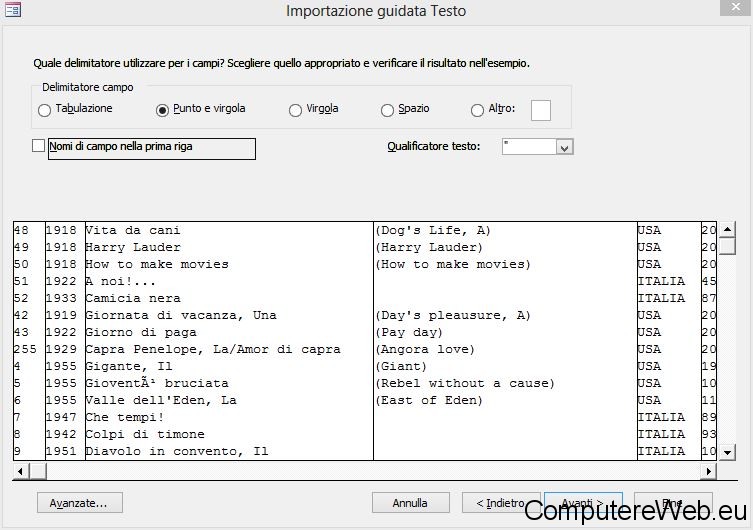Screen dimensions: 753x530
Task: Click the cell 'How to make movies' title
Action: point(157,264)
